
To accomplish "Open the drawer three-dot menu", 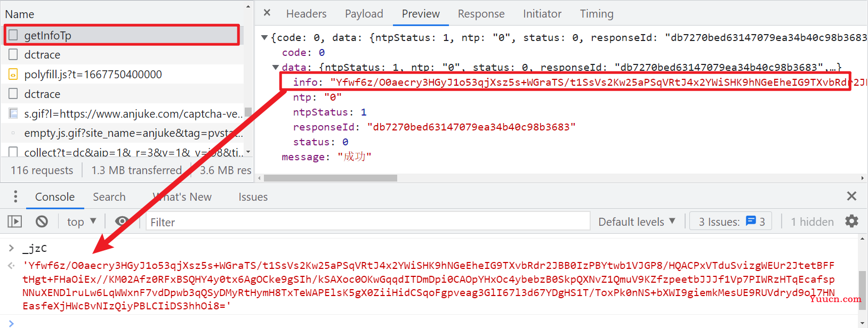I will [x=15, y=196].
